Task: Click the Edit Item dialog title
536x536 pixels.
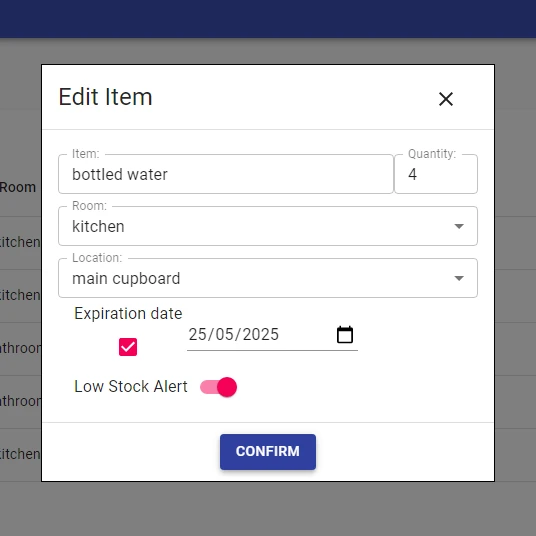Action: tap(105, 97)
